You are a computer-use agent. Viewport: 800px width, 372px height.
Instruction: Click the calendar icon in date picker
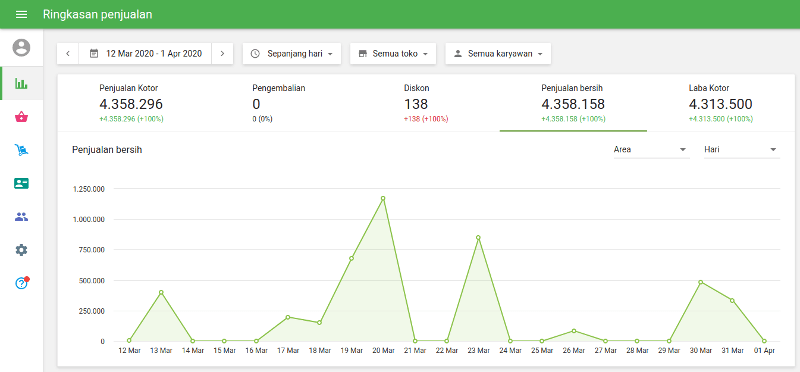[x=94, y=54]
